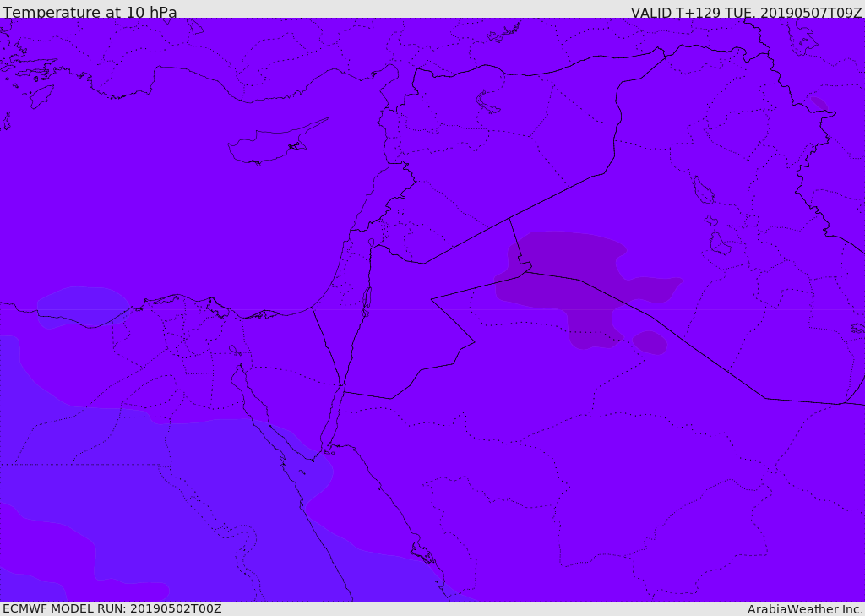Click the small dark purple oval patch

650,342
